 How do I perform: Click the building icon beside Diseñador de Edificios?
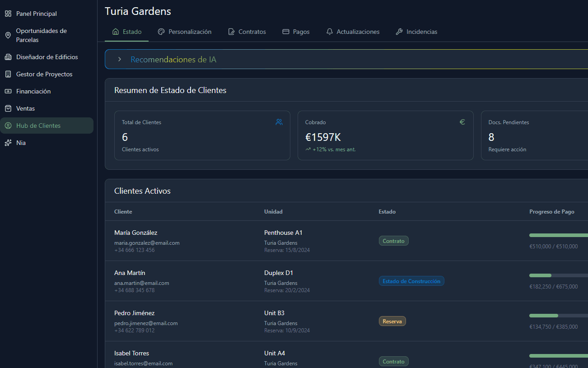pyautogui.click(x=8, y=57)
